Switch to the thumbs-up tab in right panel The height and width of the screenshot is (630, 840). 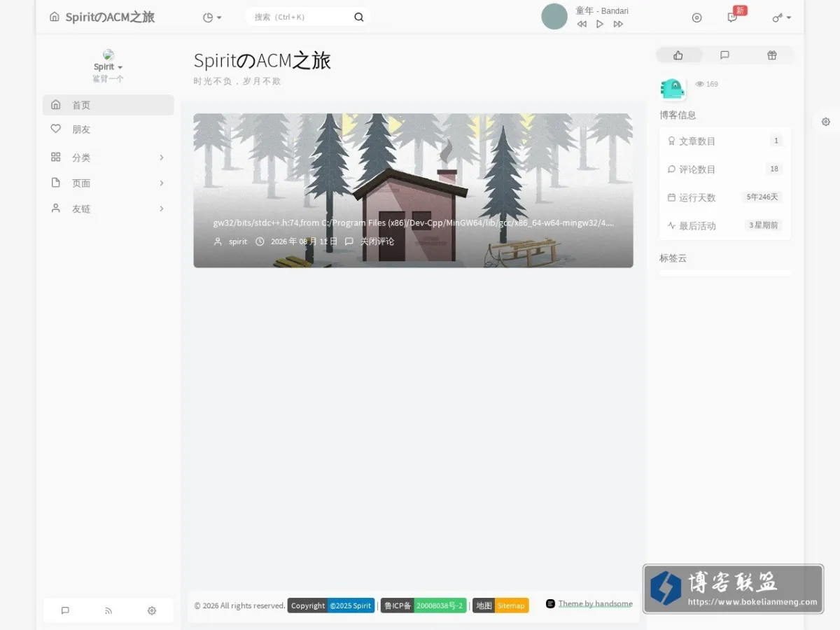(x=678, y=55)
